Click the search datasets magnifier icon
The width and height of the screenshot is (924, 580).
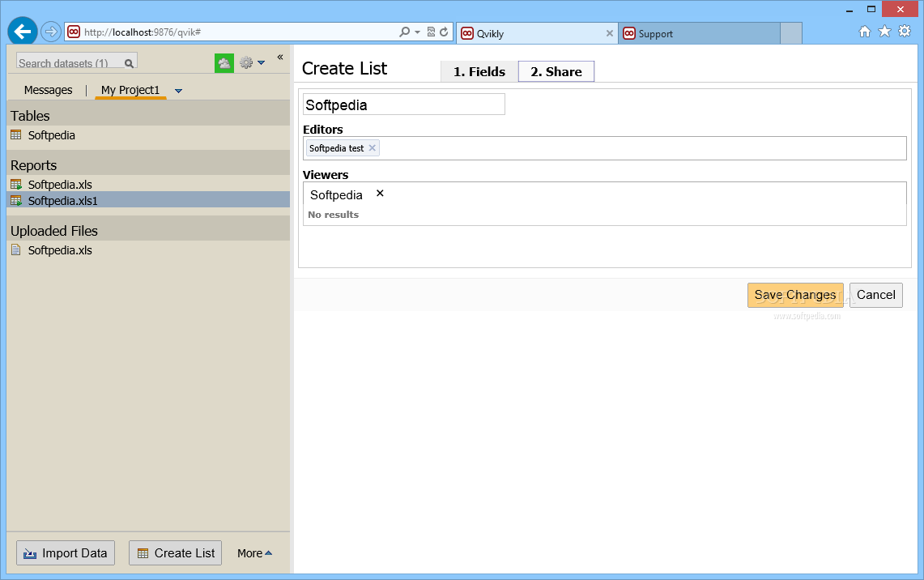tap(129, 63)
